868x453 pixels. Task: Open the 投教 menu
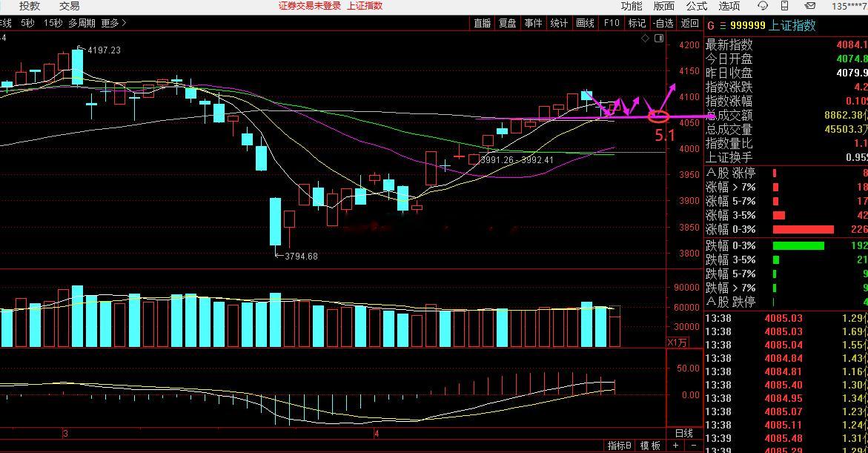(30, 6)
